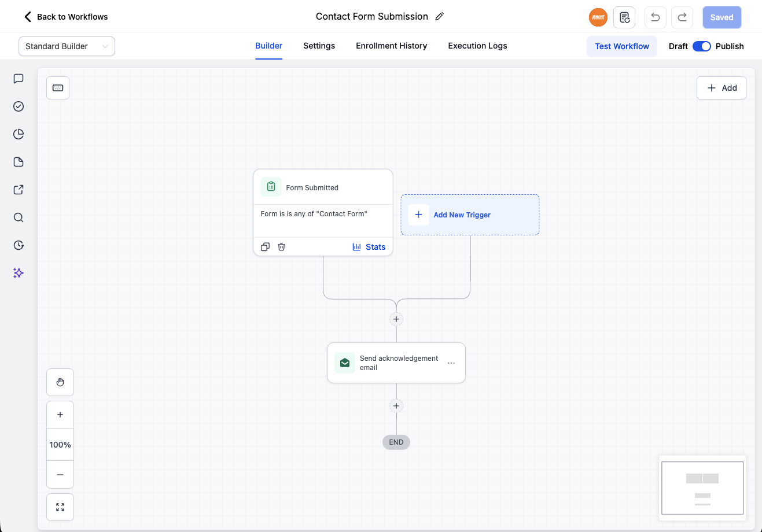The width and height of the screenshot is (762, 532).
Task: Open the AI sparkle icon in sidebar
Action: [x=19, y=273]
